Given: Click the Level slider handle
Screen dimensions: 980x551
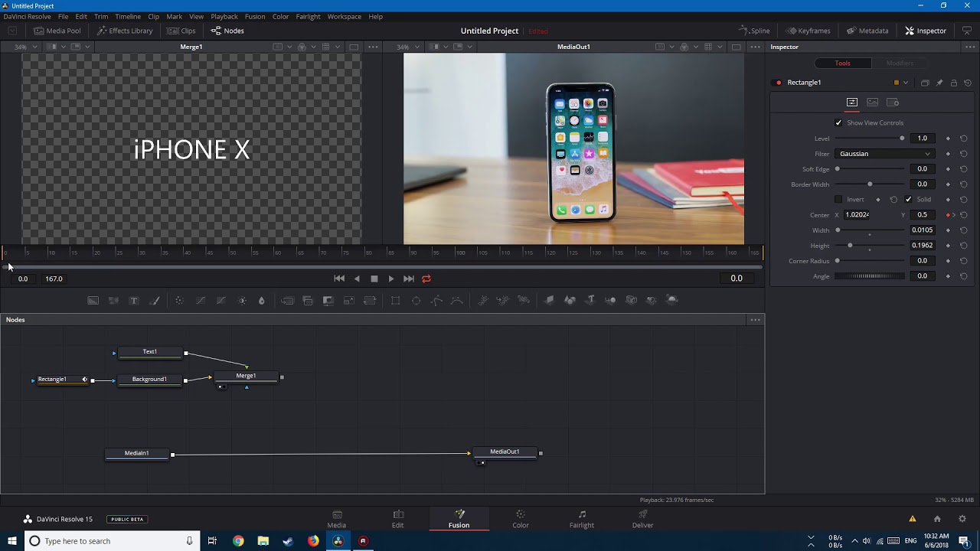Looking at the screenshot, I should [902, 139].
